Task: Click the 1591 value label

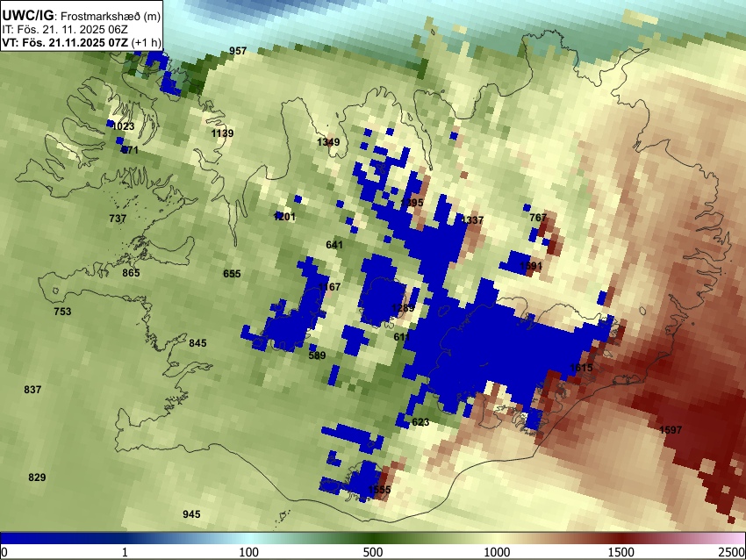Action: (531, 265)
